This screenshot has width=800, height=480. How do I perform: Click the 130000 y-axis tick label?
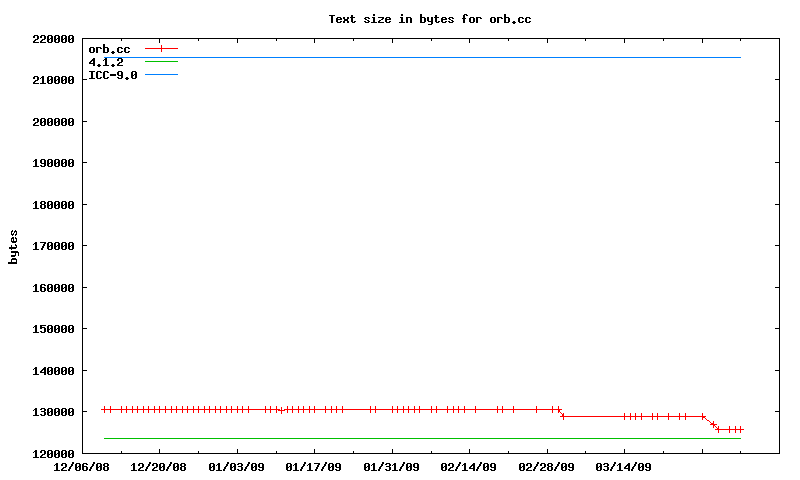[x=54, y=412]
